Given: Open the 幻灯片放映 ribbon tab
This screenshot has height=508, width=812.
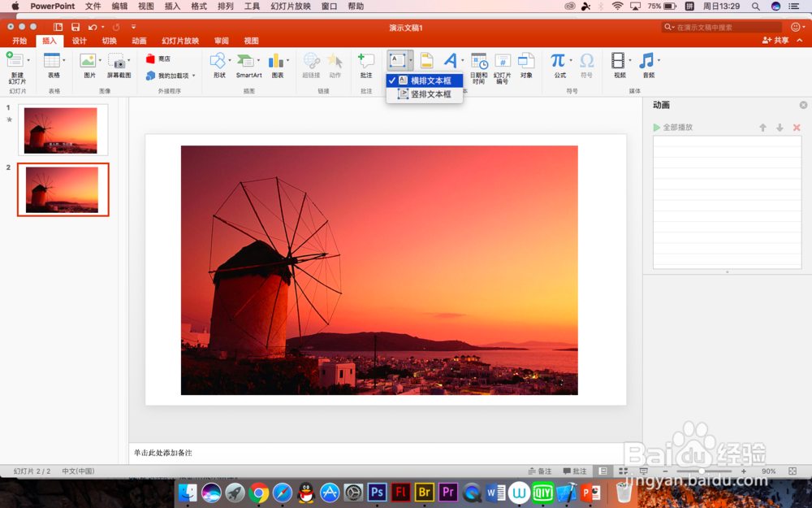Looking at the screenshot, I should 180,41.
